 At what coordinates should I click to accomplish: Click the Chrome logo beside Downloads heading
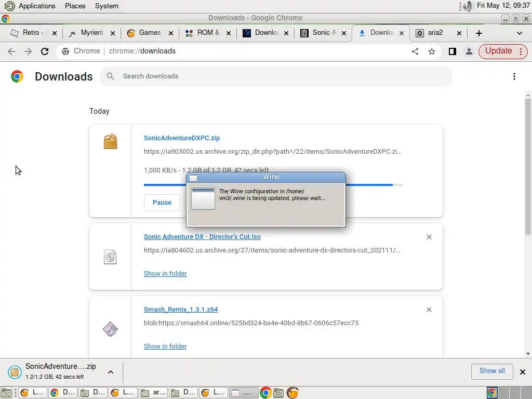[17, 76]
